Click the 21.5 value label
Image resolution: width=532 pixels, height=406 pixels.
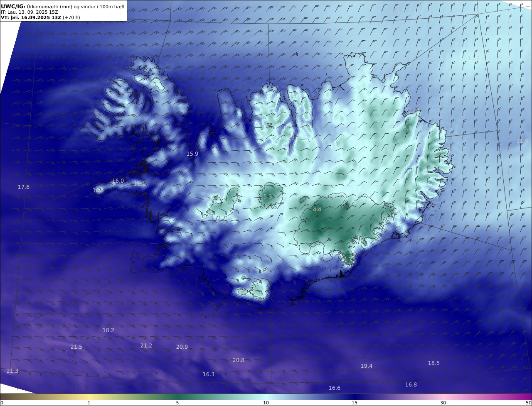(x=76, y=347)
